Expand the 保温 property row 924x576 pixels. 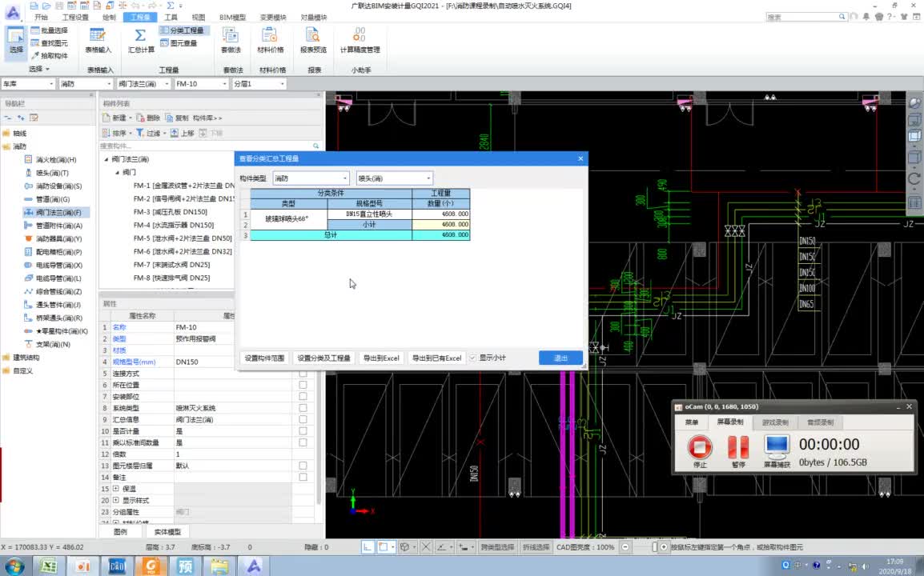click(115, 489)
